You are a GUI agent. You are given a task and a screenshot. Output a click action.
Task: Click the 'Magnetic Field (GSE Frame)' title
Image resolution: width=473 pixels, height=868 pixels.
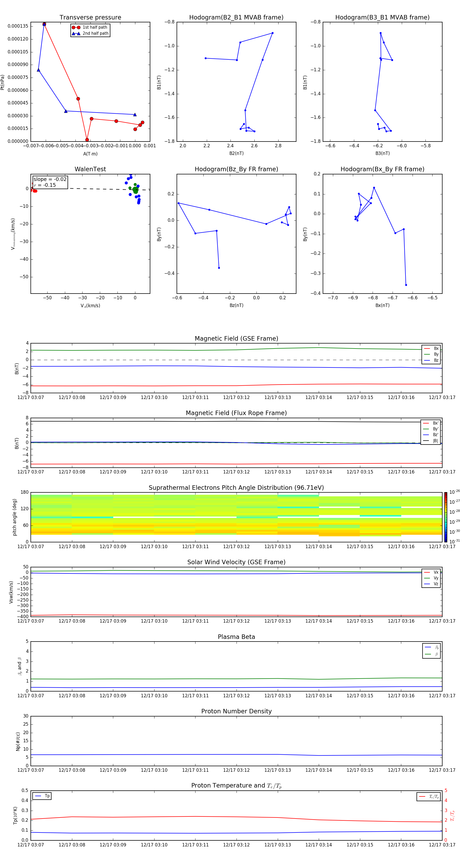pyautogui.click(x=236, y=339)
